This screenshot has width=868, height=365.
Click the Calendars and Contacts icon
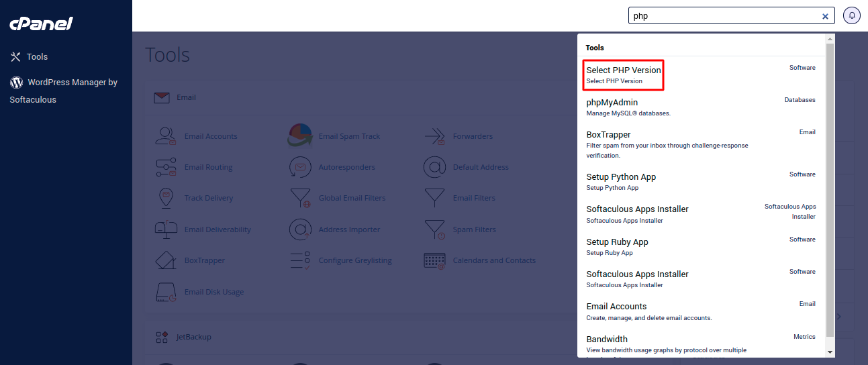434,260
